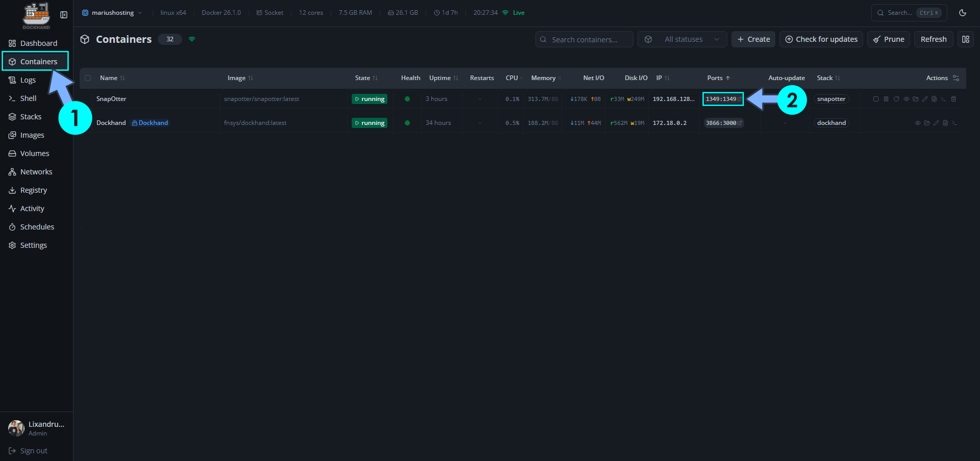View SnapOtter container logs document icon

pyautogui.click(x=934, y=99)
